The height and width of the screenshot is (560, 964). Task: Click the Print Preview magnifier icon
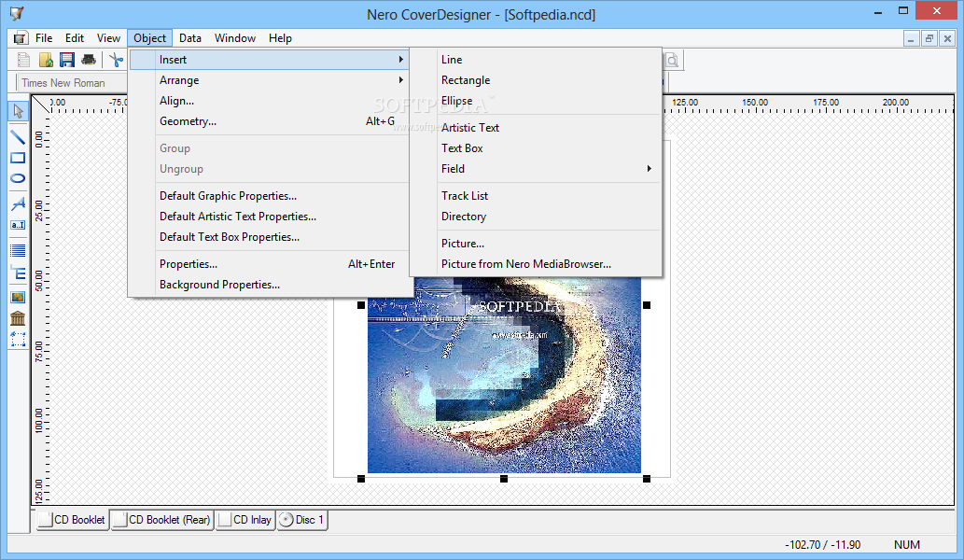click(x=673, y=61)
